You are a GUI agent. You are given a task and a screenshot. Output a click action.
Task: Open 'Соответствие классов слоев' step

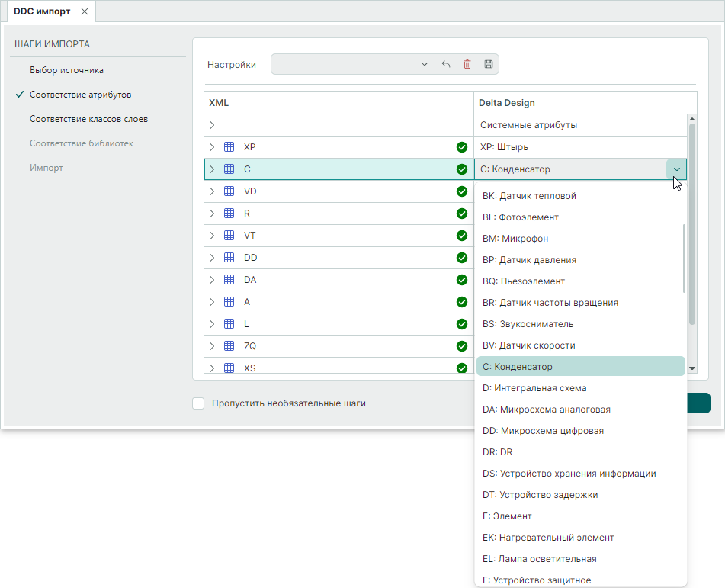coord(88,119)
